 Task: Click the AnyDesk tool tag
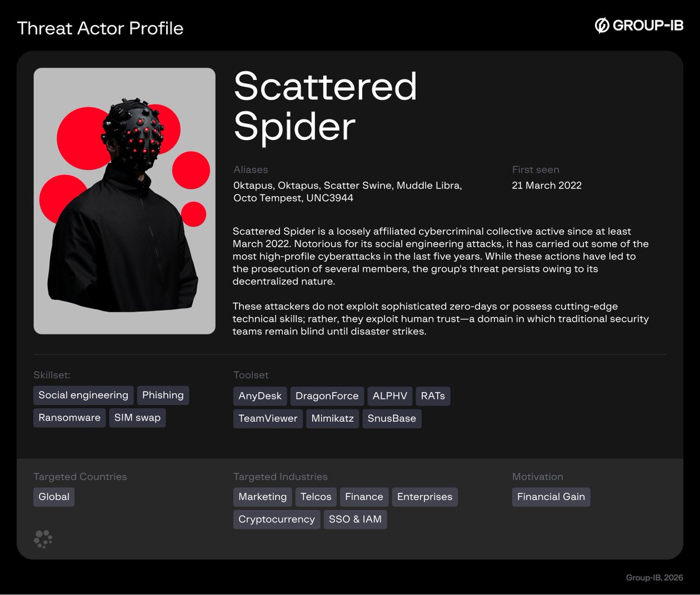pos(260,396)
